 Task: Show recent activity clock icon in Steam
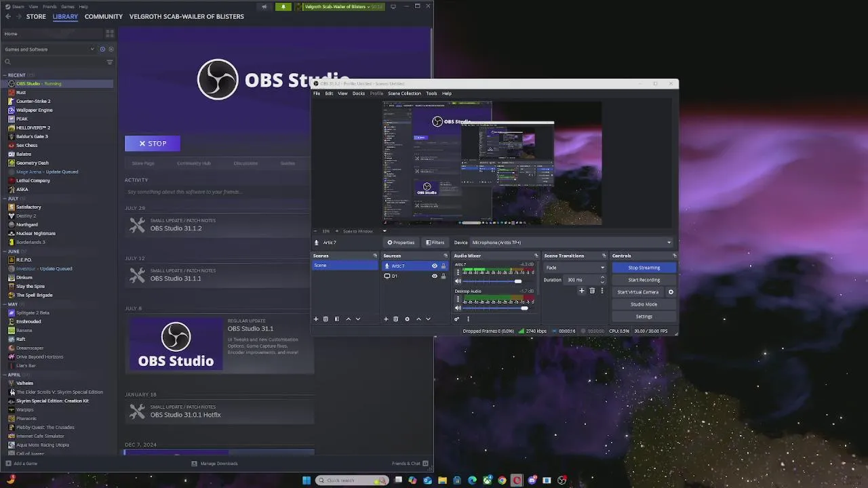pyautogui.click(x=102, y=49)
